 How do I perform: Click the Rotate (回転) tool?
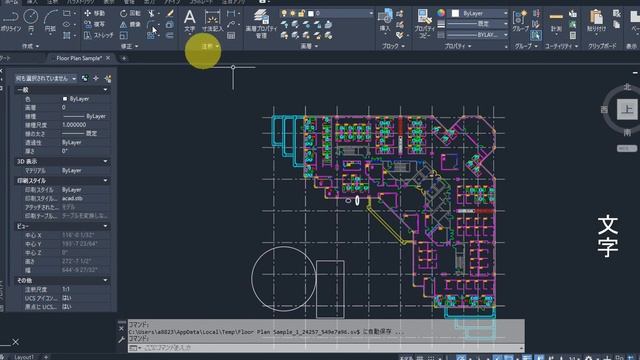click(130, 13)
